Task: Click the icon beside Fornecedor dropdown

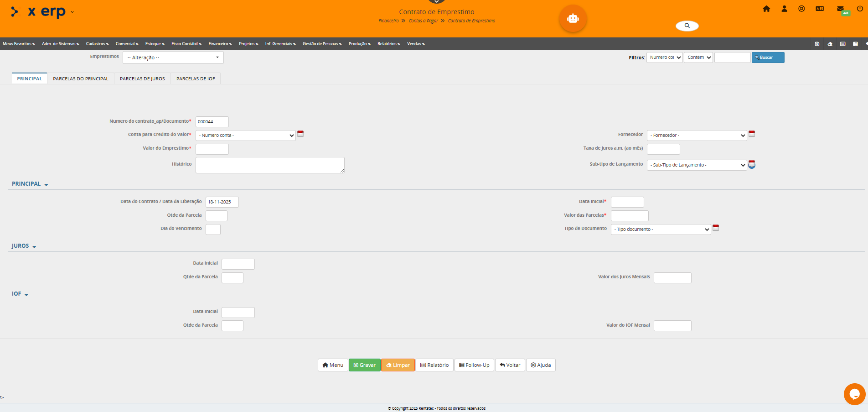Action: [752, 134]
